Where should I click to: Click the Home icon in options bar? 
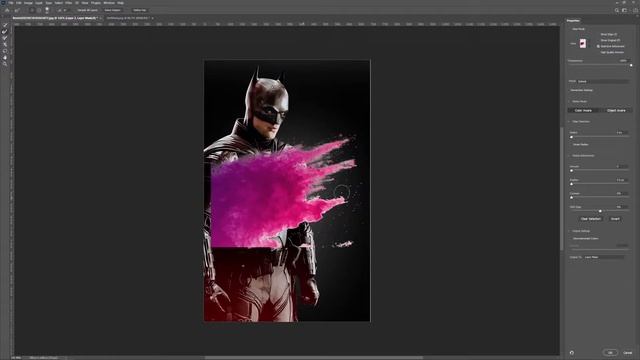(7, 10)
